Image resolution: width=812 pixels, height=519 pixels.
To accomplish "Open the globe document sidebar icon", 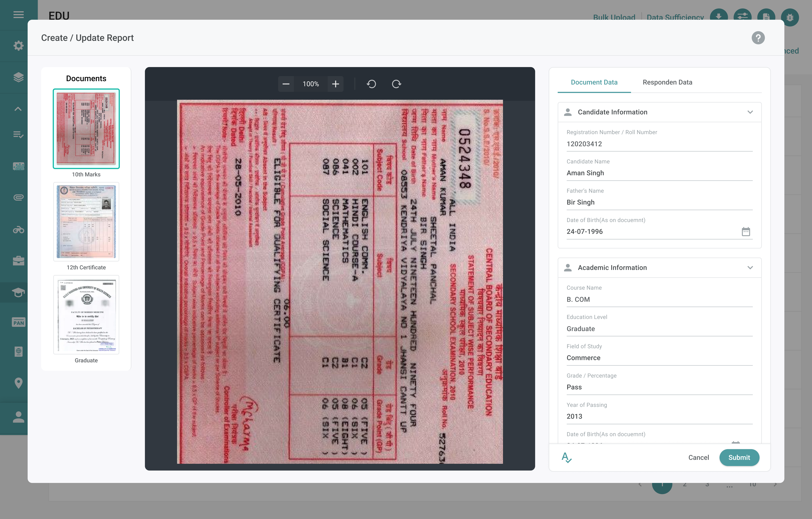I will 19,351.
